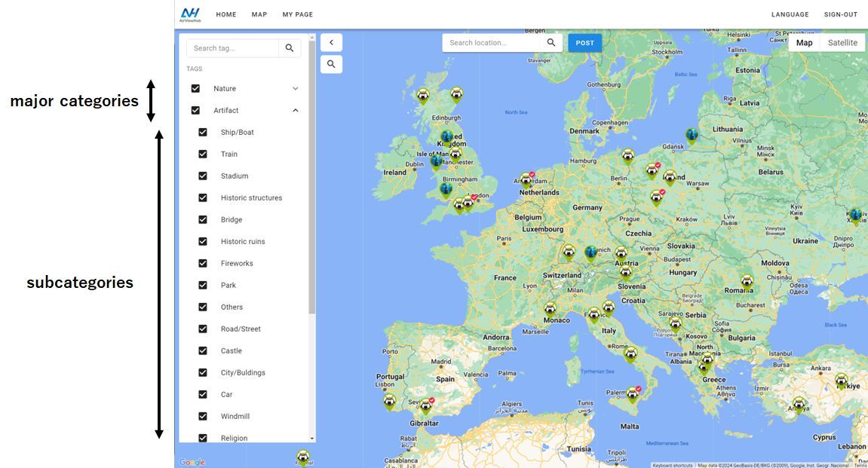Select the marker south of Rome
Image resolution: width=868 pixels, height=468 pixels.
tap(630, 353)
